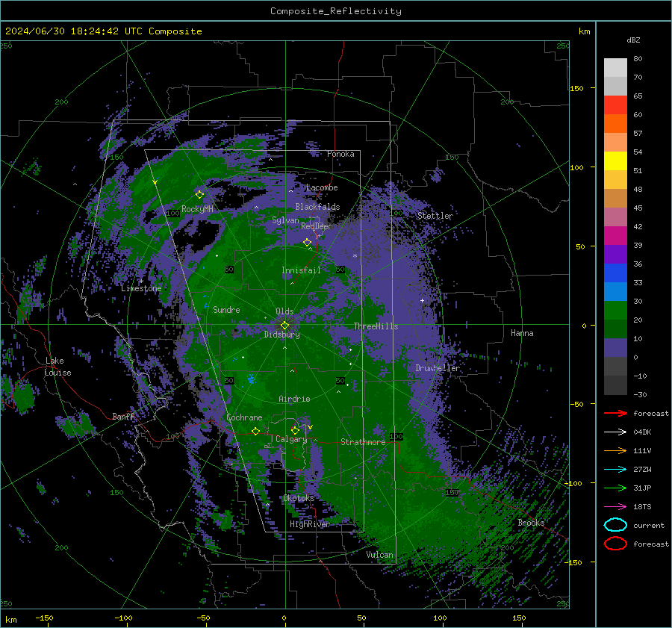Click the Blackfalds town label
Image resolution: width=672 pixels, height=628 pixels.
[317, 207]
